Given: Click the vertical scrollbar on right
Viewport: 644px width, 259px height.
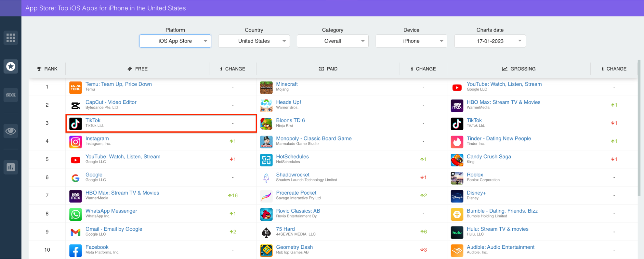Looking at the screenshot, I should [x=639, y=128].
